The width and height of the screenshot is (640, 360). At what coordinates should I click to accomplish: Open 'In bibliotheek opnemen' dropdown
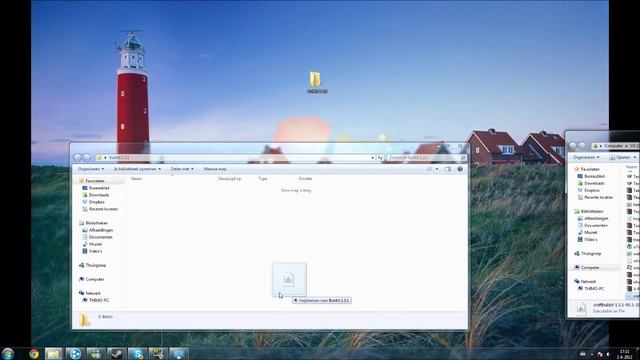tap(137, 169)
